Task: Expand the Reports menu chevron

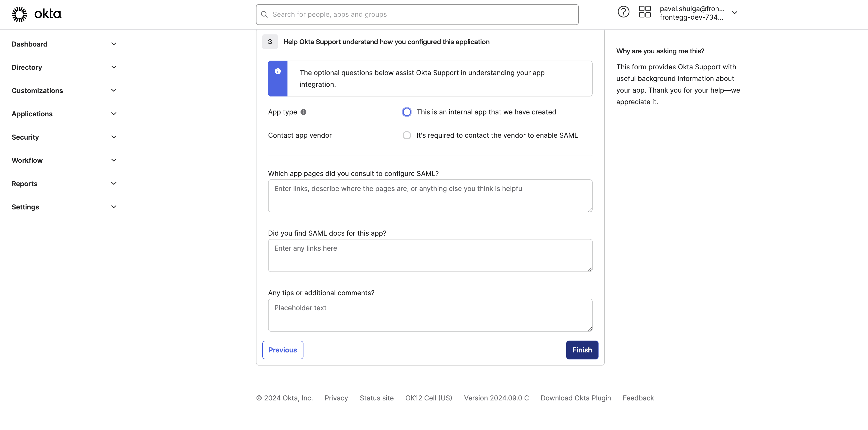Action: tap(114, 183)
